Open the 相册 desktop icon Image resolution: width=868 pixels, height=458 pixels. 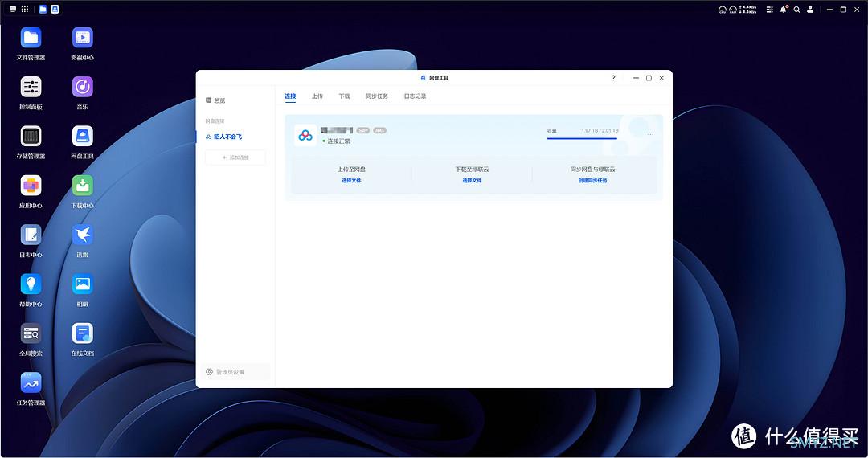pos(83,284)
